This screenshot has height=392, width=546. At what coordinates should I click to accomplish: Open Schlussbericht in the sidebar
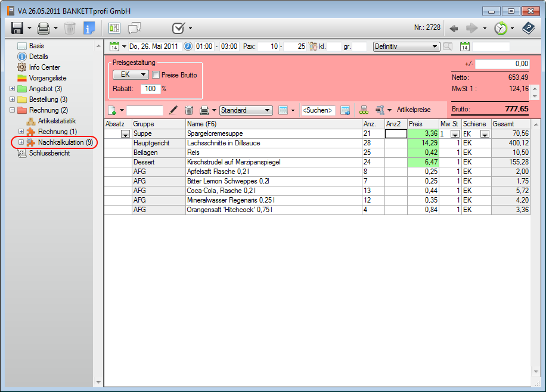coord(49,153)
